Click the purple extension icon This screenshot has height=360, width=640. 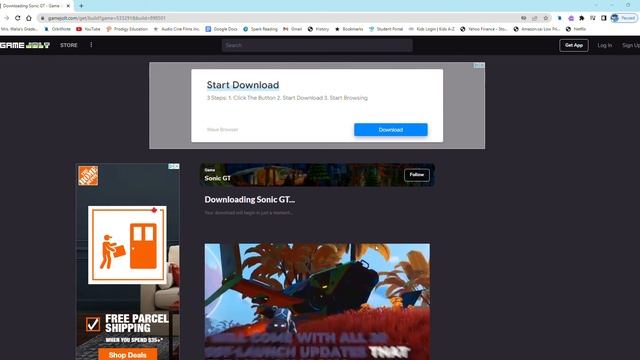pyautogui.click(x=571, y=18)
